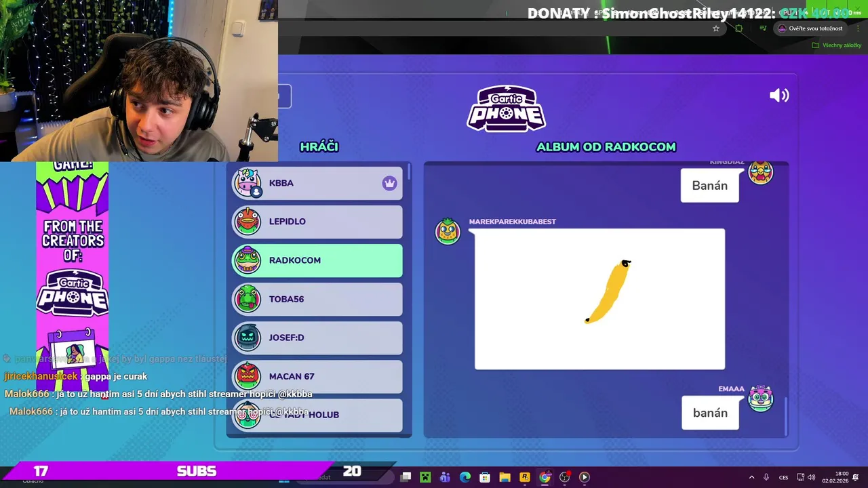Mute game sound with speaker icon
Viewport: 868px width, 488px height.
779,96
